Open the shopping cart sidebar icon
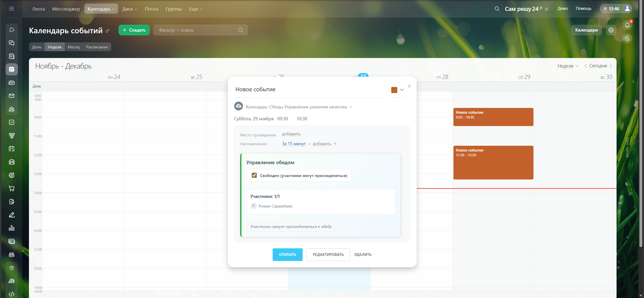This screenshot has width=644, height=298. click(x=12, y=188)
